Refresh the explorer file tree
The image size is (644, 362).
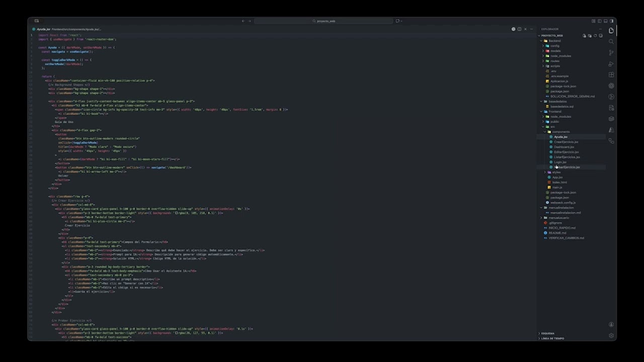click(x=595, y=36)
